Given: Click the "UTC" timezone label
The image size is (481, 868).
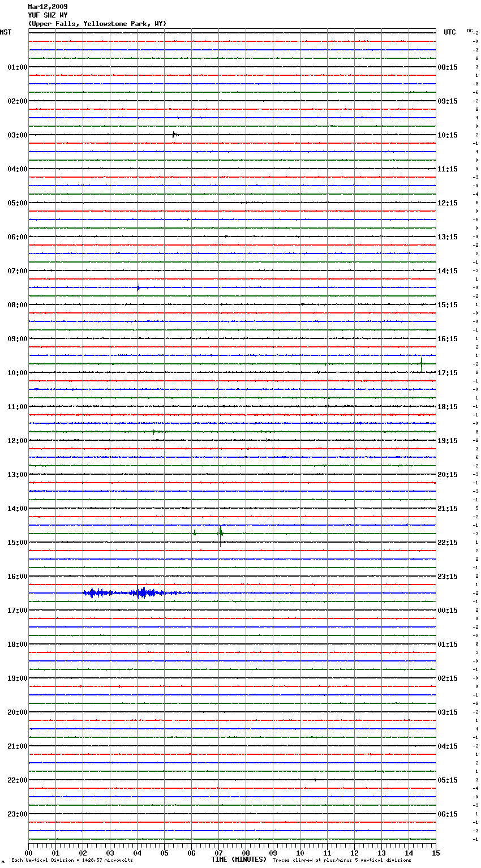Looking at the screenshot, I should tap(450, 32).
